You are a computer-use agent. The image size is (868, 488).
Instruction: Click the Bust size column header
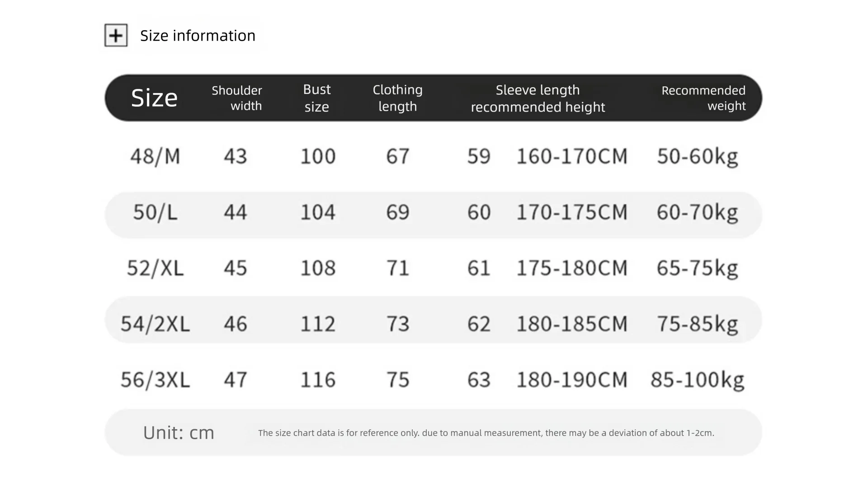coord(316,98)
